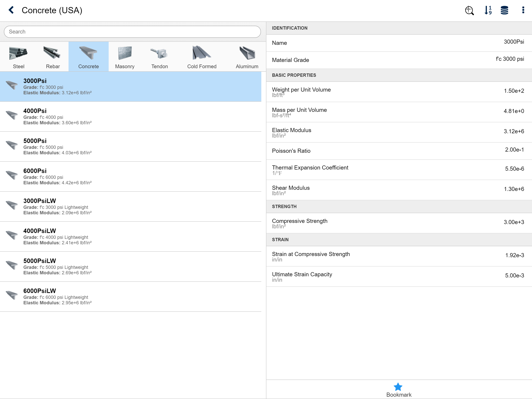
Task: Click the Name property row
Action: pyautogui.click(x=399, y=43)
